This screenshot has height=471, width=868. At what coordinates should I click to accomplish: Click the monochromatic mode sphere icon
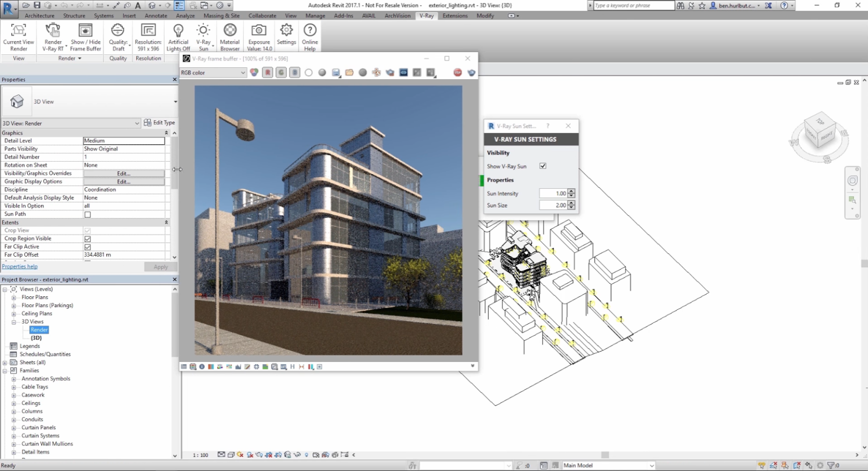[322, 72]
